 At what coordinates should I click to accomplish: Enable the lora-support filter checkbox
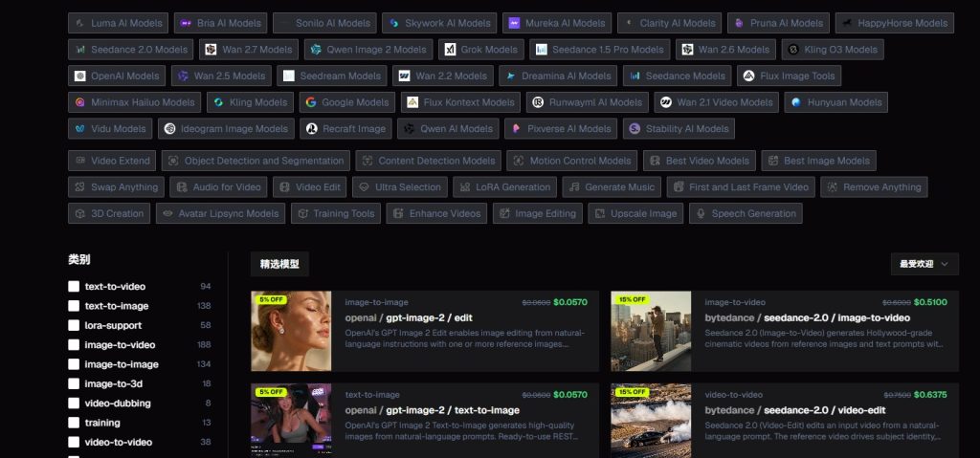pyautogui.click(x=74, y=325)
